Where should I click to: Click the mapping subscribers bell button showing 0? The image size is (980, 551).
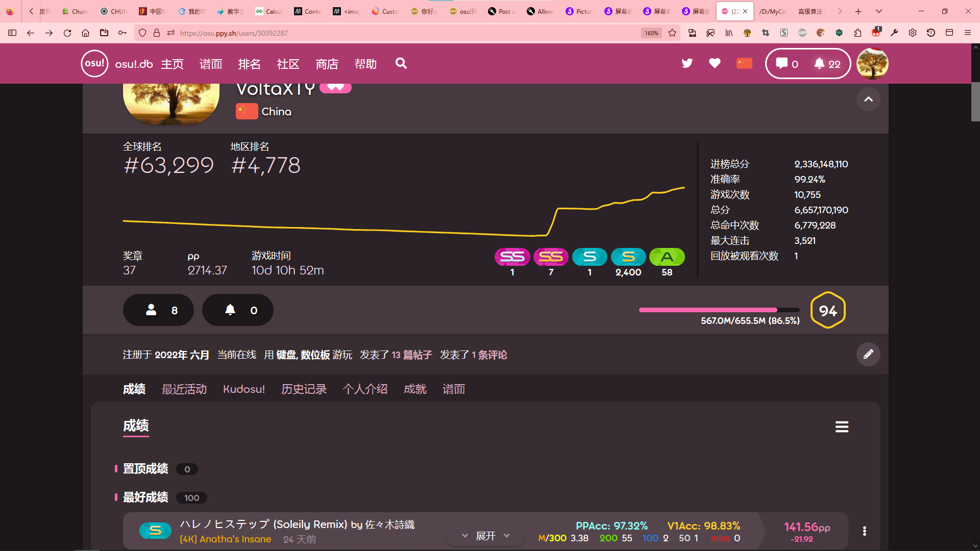238,310
